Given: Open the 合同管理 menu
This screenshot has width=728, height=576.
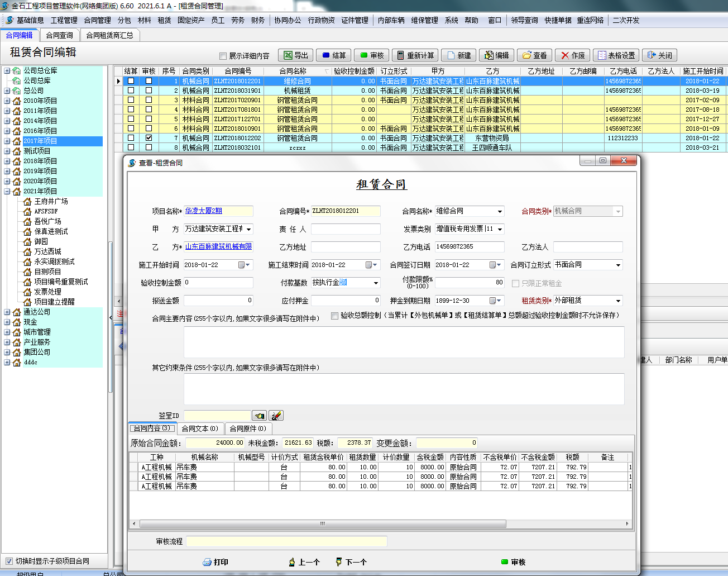Looking at the screenshot, I should (97, 20).
